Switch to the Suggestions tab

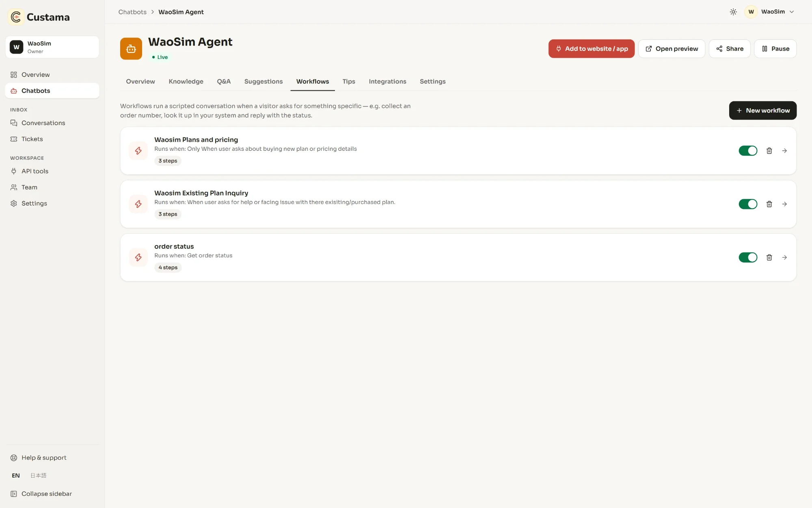pos(263,82)
